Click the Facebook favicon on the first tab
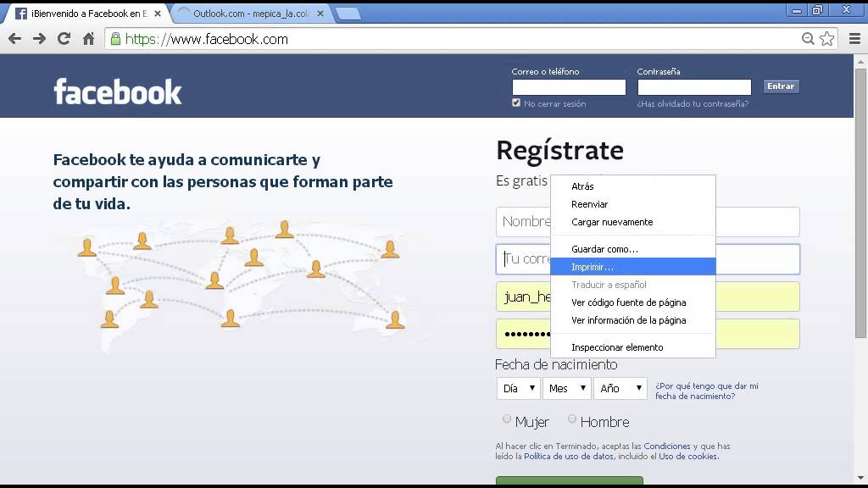 [21, 14]
